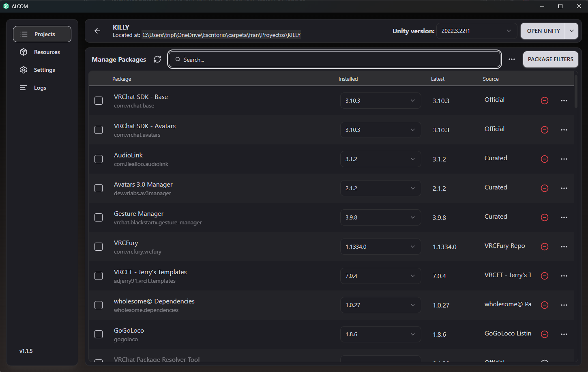Select the VRChat SDK - Base checkbox

[99, 101]
